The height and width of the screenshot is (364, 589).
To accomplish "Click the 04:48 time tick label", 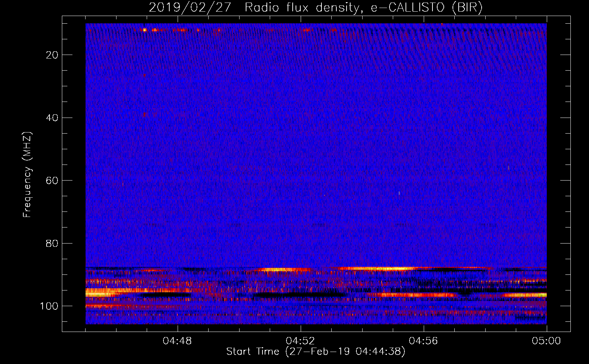I will (x=177, y=341).
